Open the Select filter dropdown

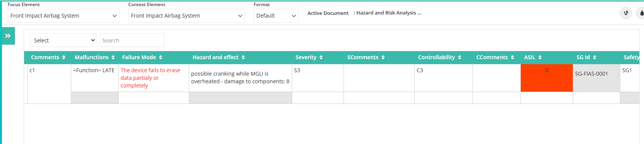tap(63, 40)
